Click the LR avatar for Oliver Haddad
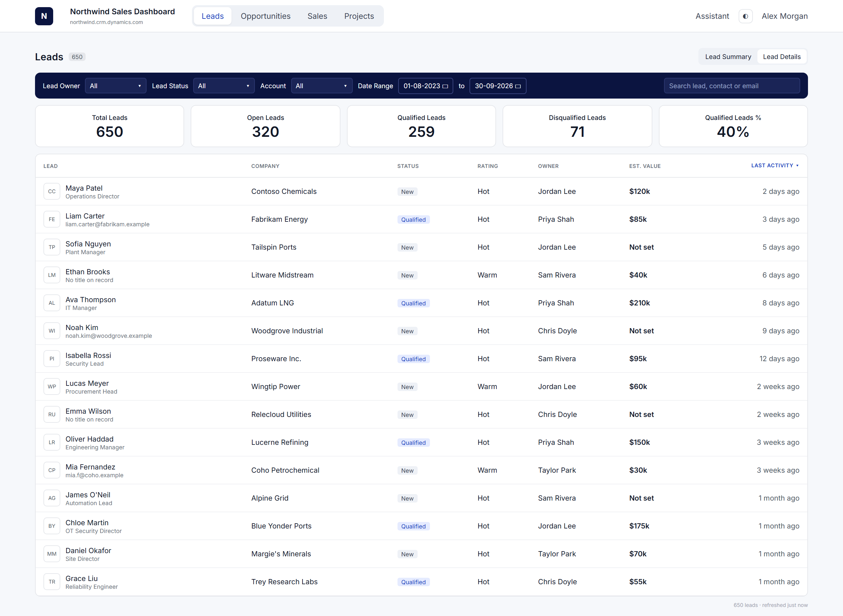843x616 pixels. [52, 442]
